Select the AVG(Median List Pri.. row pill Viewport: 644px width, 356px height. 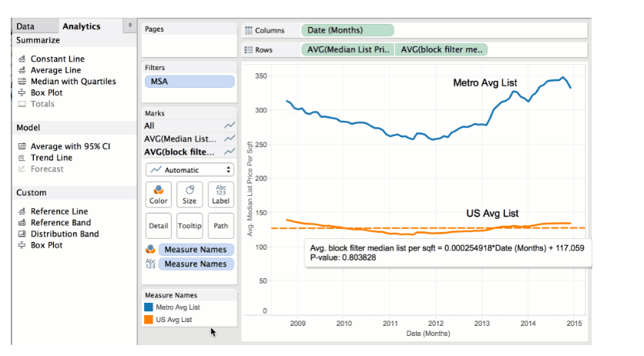click(x=348, y=49)
